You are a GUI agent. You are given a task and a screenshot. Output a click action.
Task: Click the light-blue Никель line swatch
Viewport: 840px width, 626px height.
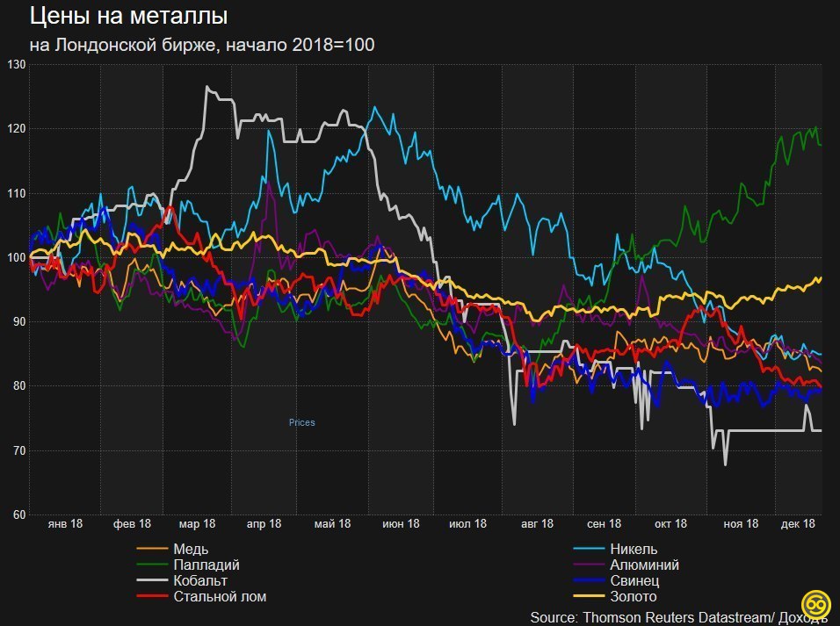pos(589,549)
